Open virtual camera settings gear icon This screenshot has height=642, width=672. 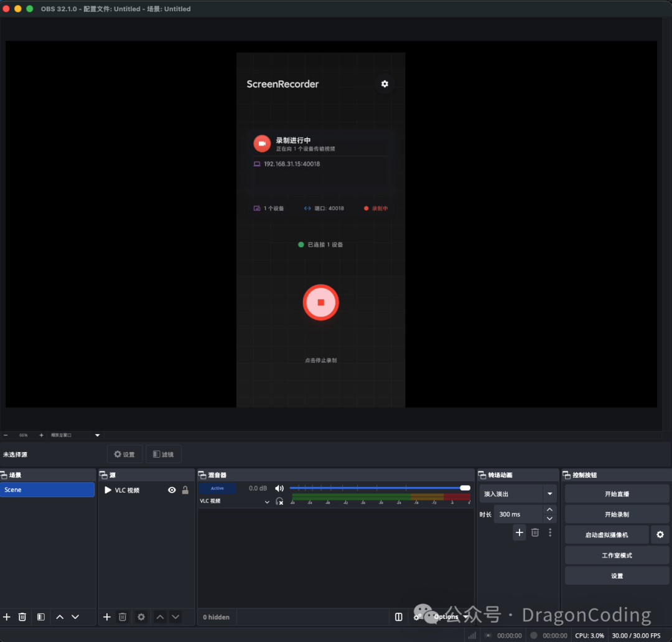click(660, 535)
